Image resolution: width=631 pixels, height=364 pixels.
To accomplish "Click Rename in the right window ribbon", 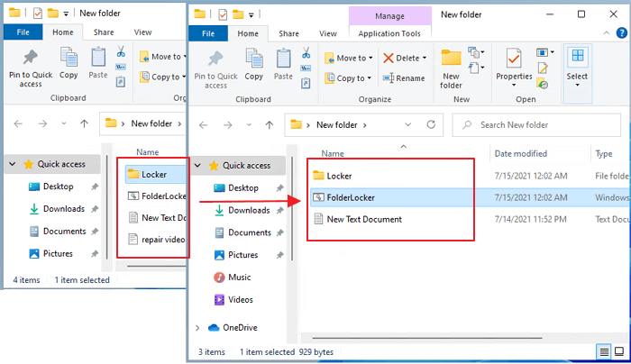I will (x=402, y=78).
